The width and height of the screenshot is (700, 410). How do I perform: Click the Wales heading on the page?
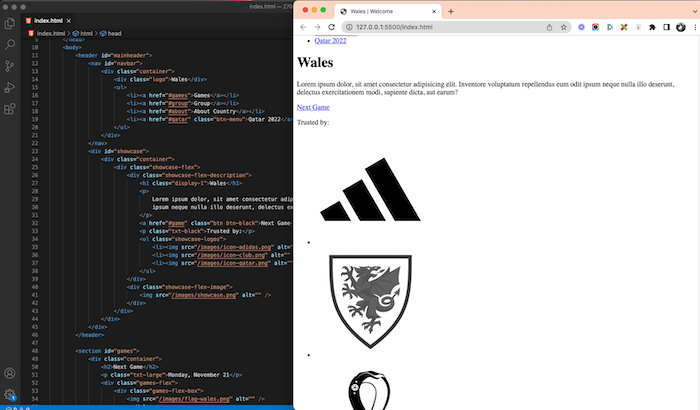315,62
